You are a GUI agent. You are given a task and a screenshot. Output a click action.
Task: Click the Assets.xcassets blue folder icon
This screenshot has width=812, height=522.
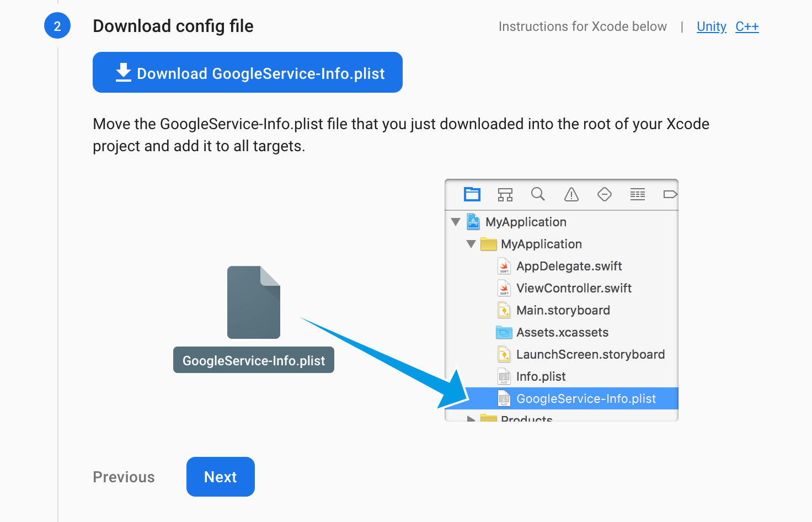(x=504, y=332)
